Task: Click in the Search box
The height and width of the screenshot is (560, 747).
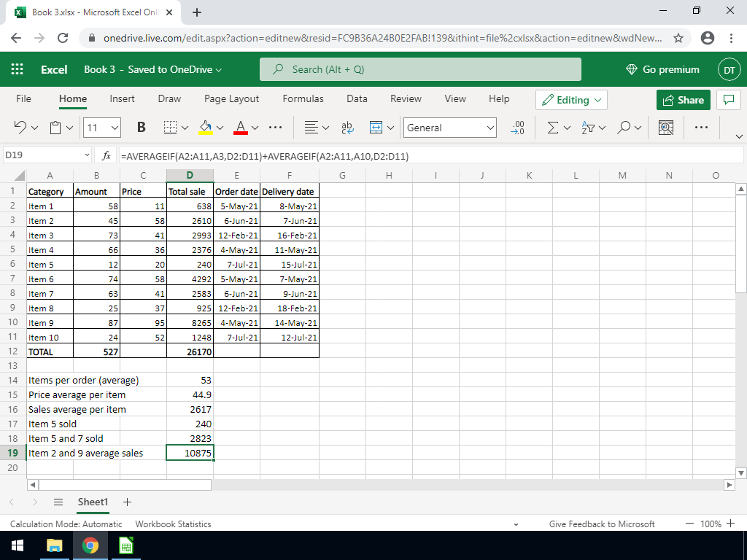Action: click(420, 69)
